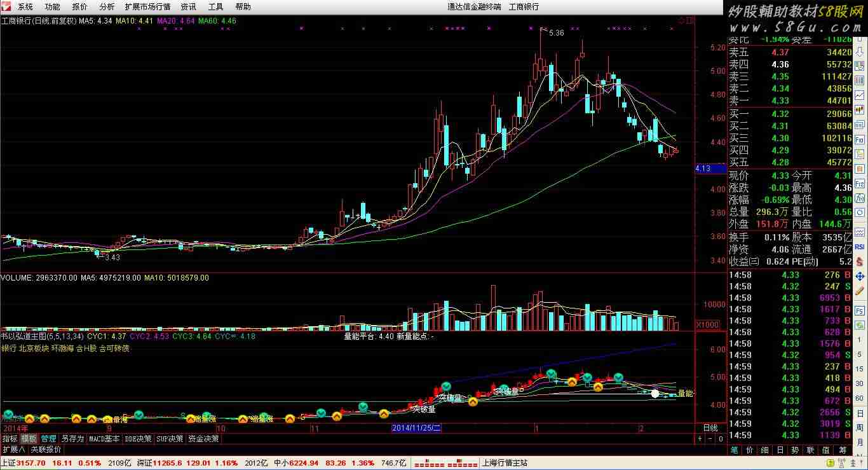This screenshot has width=868, height=470.
Task: Open the 工具 menu
Action: click(215, 6)
